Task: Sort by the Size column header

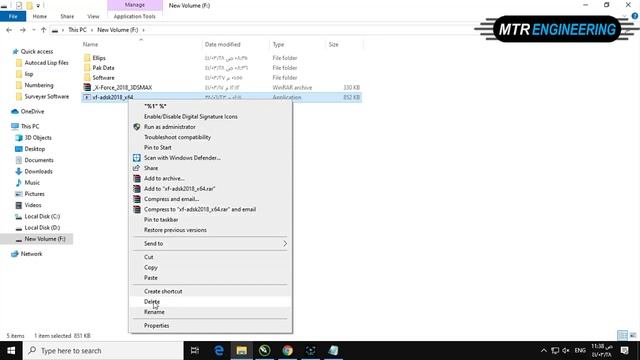Action: (333, 44)
